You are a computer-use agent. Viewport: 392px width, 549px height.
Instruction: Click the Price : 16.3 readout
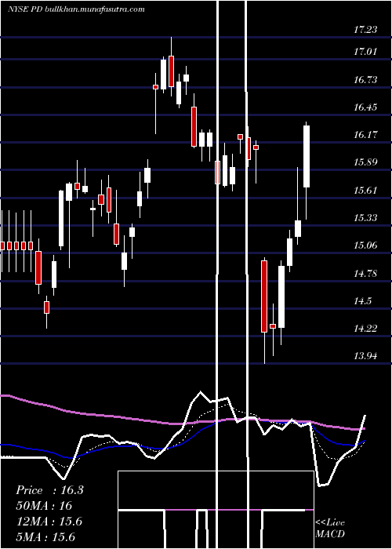click(49, 490)
